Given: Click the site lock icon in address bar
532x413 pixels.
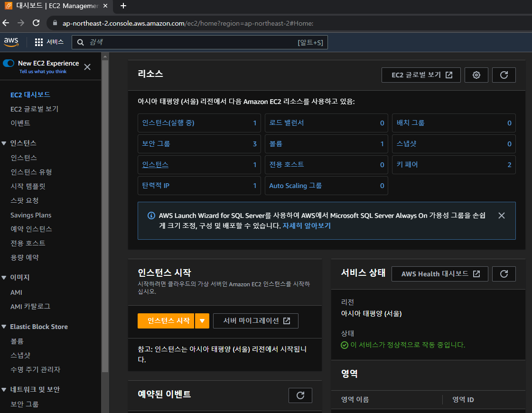Looking at the screenshot, I should pos(55,23).
